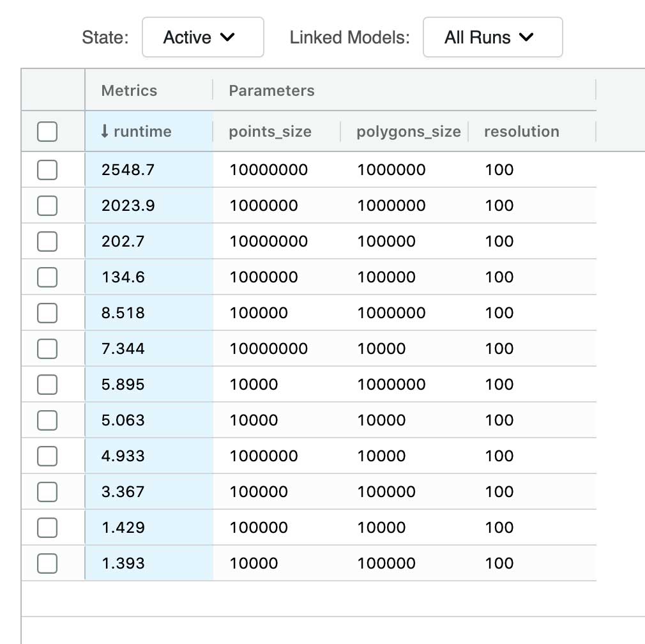This screenshot has width=645, height=644.
Task: Open the Linked Models All Runs dropdown
Action: [x=492, y=37]
